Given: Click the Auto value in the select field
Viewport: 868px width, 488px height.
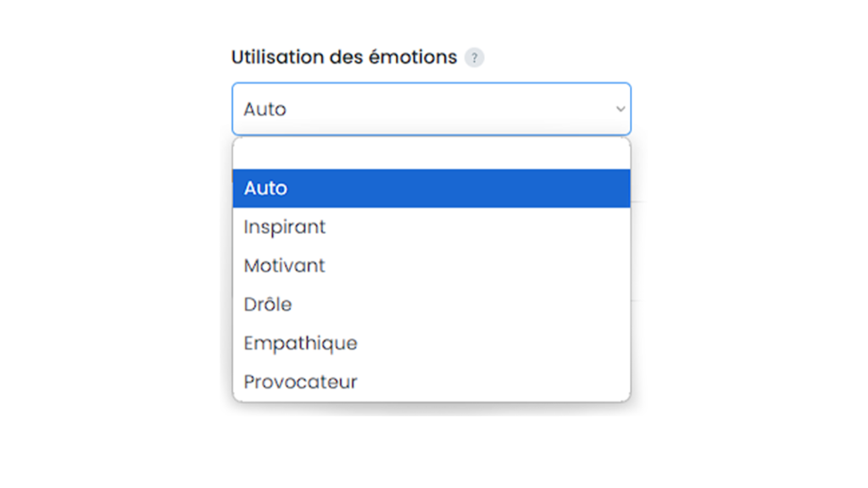Looking at the screenshot, I should [x=265, y=109].
